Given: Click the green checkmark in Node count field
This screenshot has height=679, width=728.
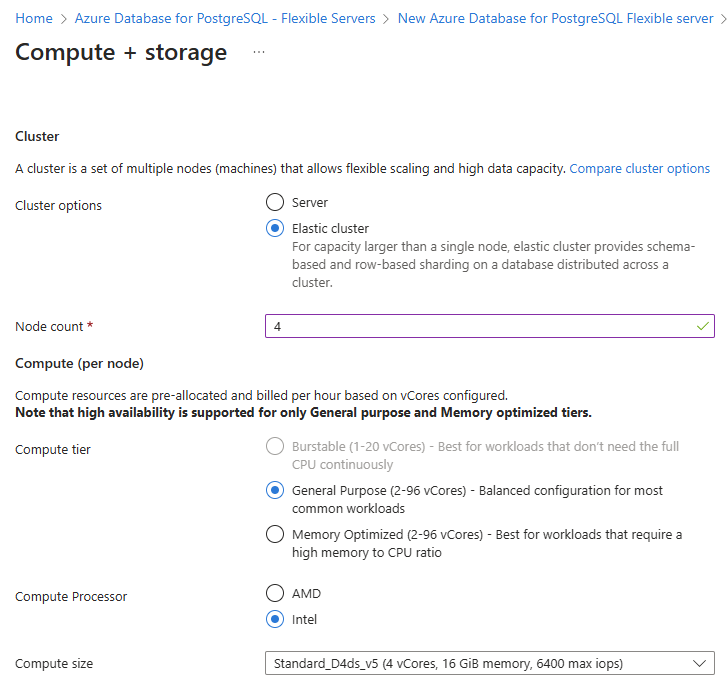Looking at the screenshot, I should 703,326.
